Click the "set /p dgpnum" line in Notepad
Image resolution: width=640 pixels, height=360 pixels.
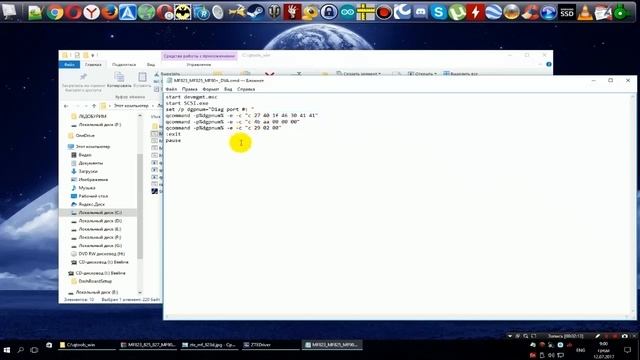(x=210, y=109)
